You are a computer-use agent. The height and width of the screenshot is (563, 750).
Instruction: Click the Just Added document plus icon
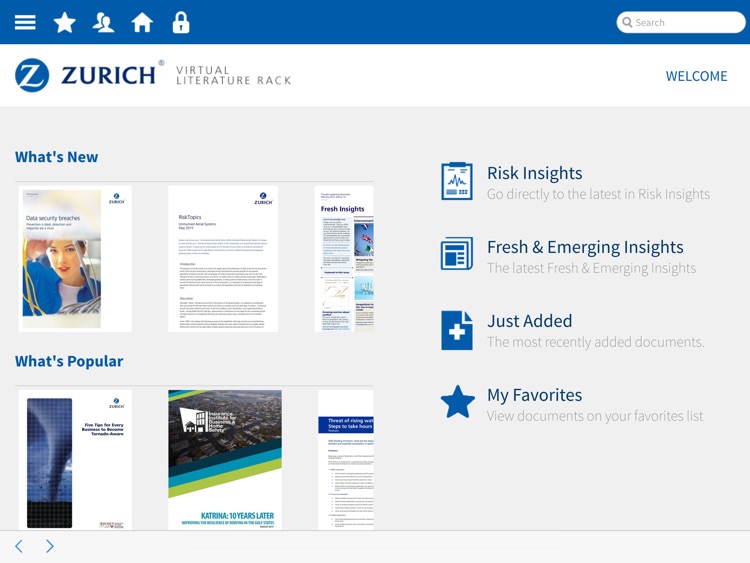click(457, 330)
